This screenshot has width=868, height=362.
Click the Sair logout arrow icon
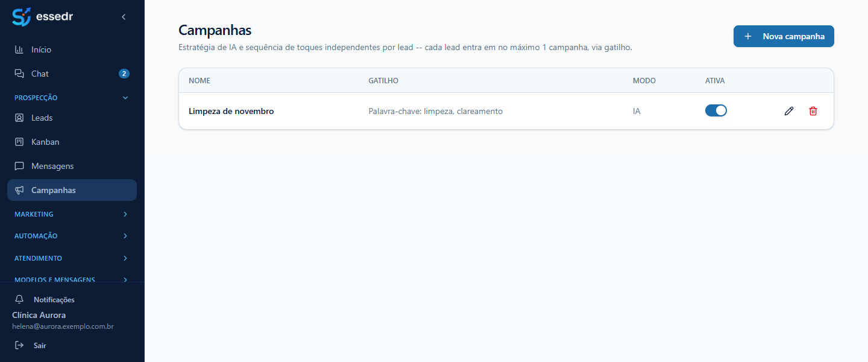coord(19,346)
